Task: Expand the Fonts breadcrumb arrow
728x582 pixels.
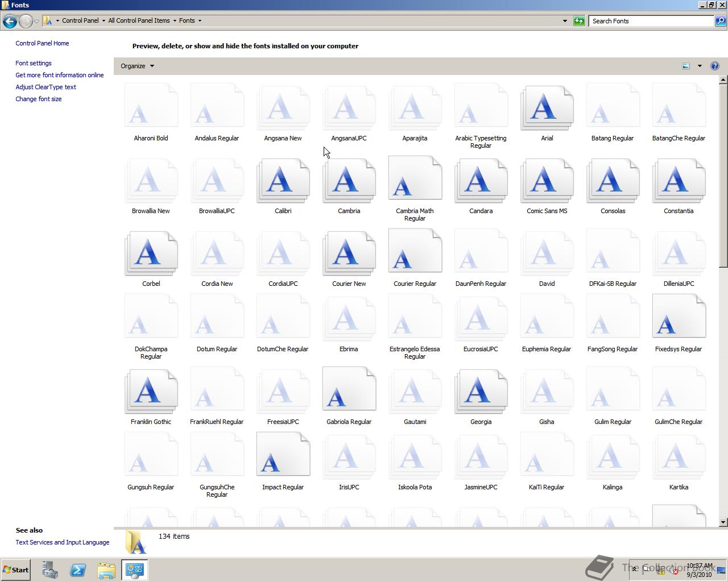Action: click(200, 20)
